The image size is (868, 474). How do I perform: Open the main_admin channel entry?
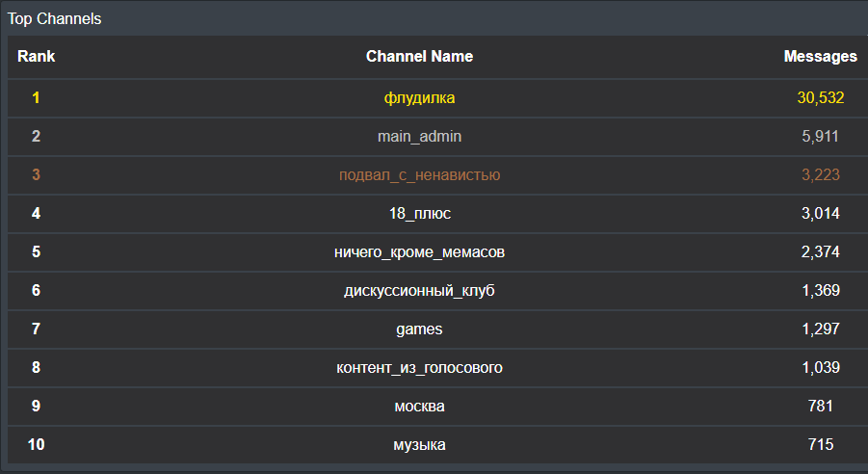[x=419, y=137]
